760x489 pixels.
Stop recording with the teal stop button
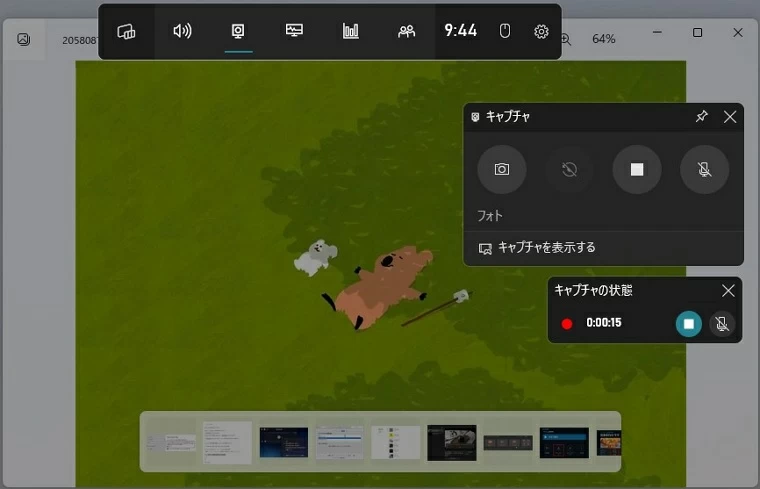click(688, 324)
